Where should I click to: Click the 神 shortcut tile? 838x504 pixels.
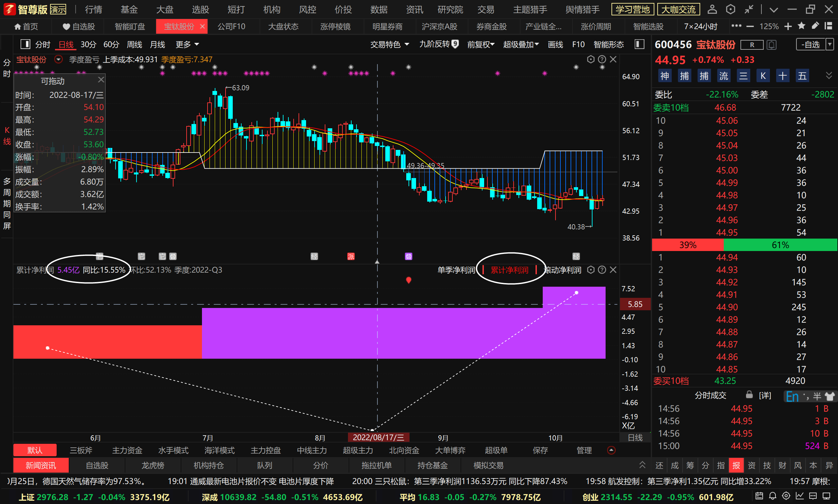point(665,76)
